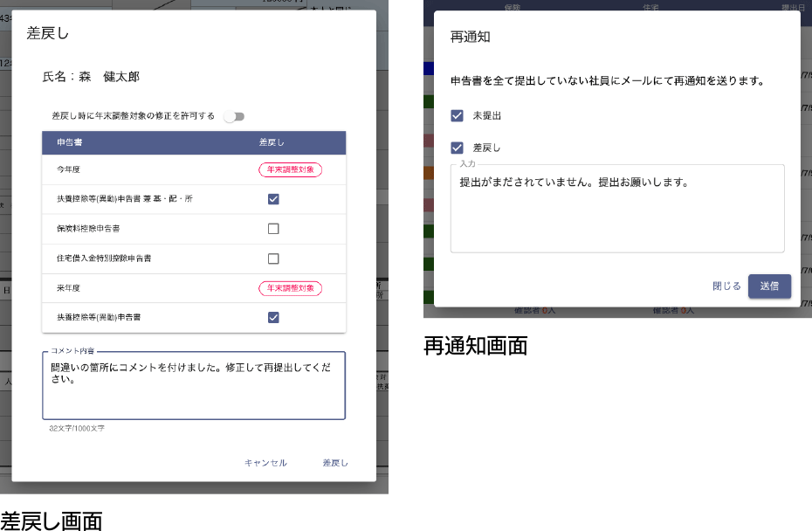This screenshot has width=812, height=531.
Task: Click the 申告書 column header
Action: [69, 142]
